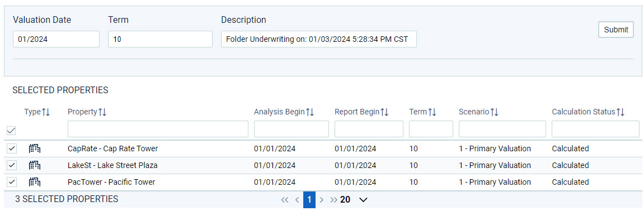
Task: Click the Valuation Date field
Action: tap(56, 39)
